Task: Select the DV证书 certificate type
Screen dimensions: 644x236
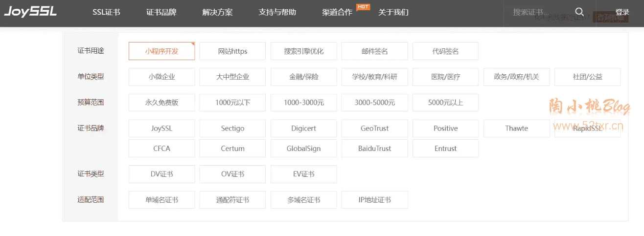Action: pyautogui.click(x=161, y=174)
